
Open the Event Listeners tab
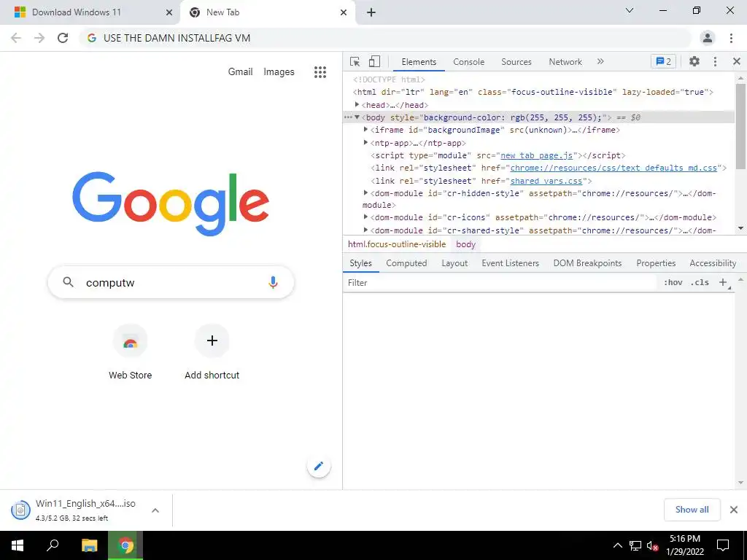pyautogui.click(x=510, y=263)
